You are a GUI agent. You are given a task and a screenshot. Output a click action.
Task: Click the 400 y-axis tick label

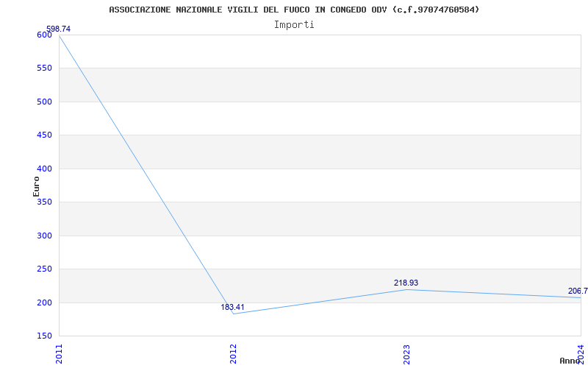(44, 169)
